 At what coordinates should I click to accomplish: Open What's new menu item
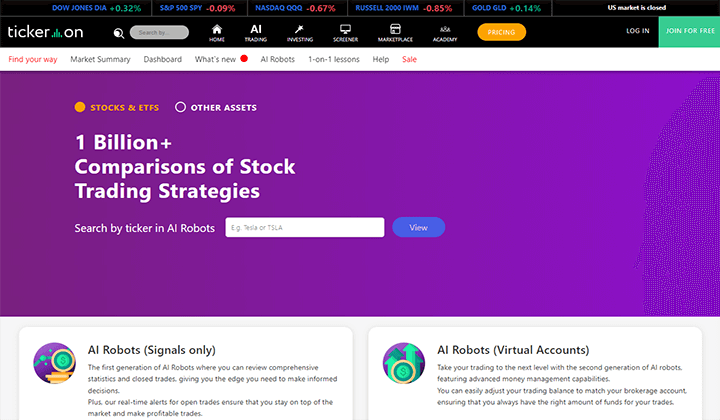coord(215,59)
